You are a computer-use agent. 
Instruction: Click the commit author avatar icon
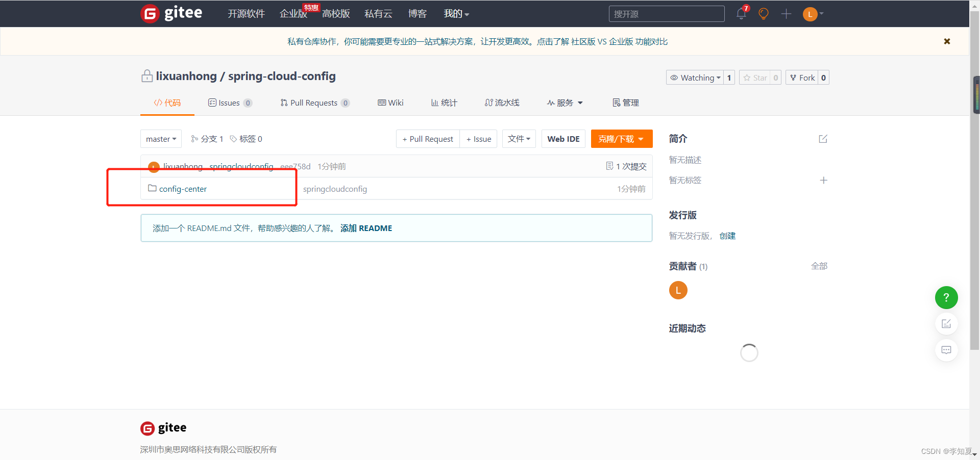click(x=154, y=167)
